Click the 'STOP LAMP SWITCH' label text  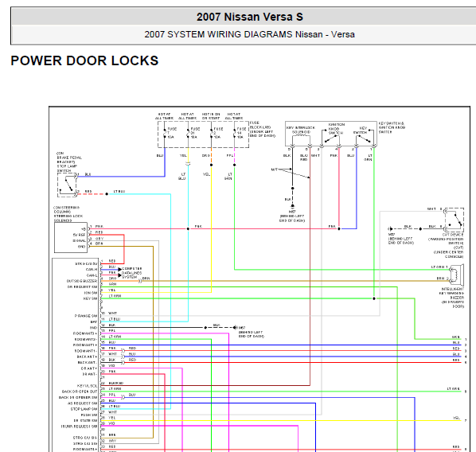pos(67,169)
